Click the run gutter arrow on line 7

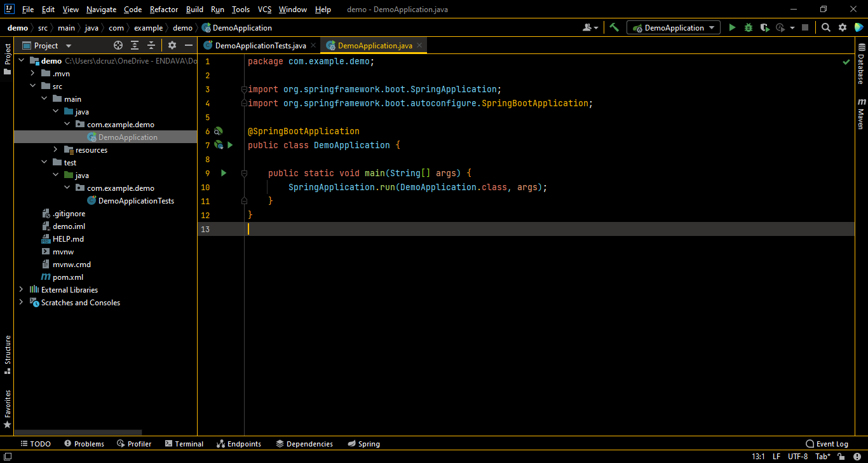(x=230, y=145)
